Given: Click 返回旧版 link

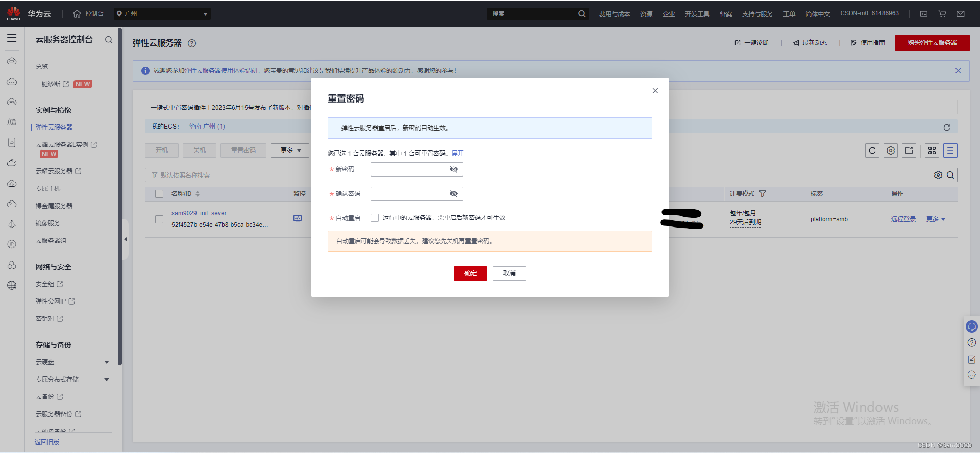Looking at the screenshot, I should pyautogui.click(x=47, y=442).
